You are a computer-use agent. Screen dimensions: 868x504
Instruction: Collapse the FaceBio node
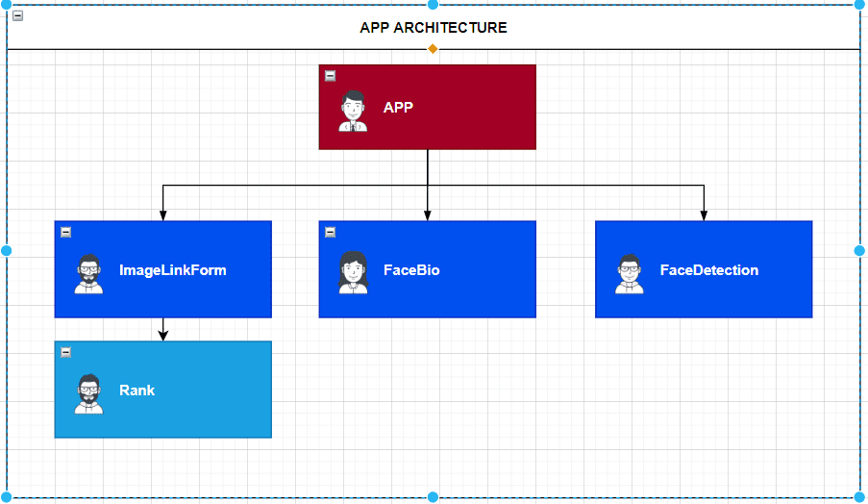[x=330, y=232]
